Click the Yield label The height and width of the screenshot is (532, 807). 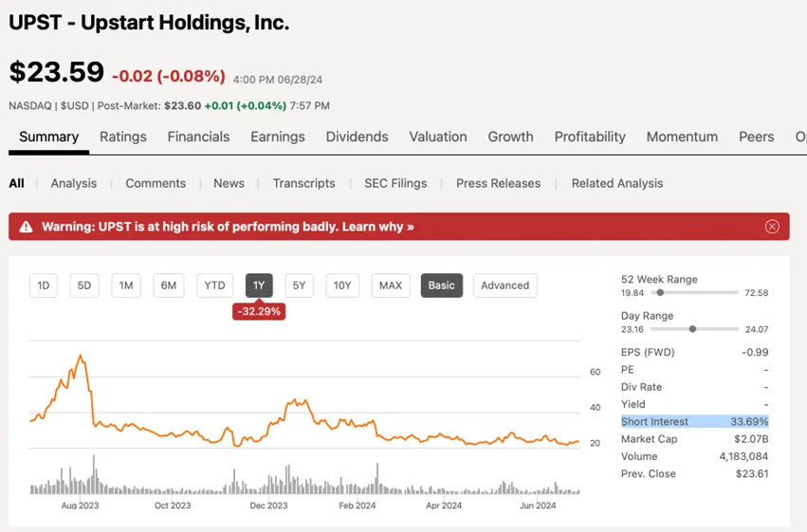point(633,404)
